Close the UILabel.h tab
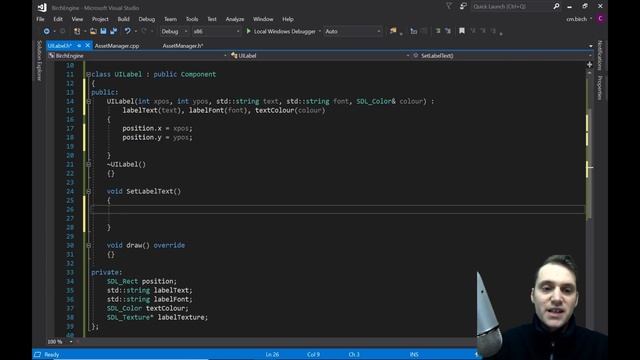 87,46
